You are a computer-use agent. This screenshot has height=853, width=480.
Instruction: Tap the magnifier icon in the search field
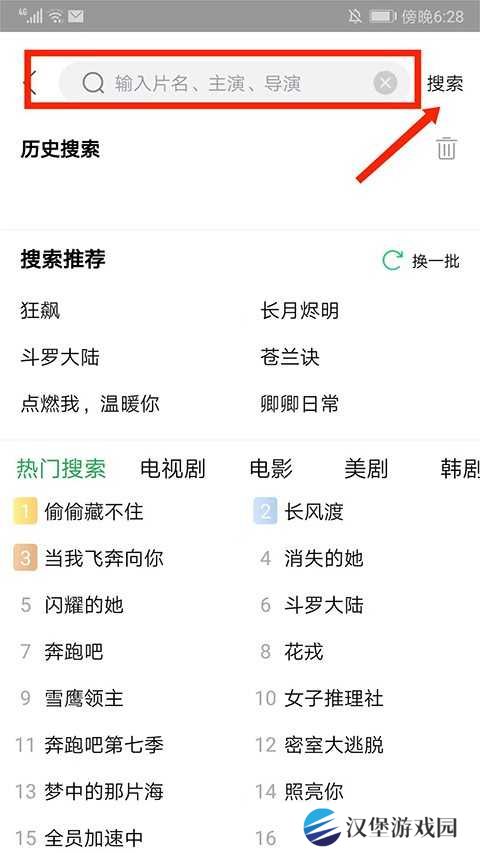click(x=93, y=83)
